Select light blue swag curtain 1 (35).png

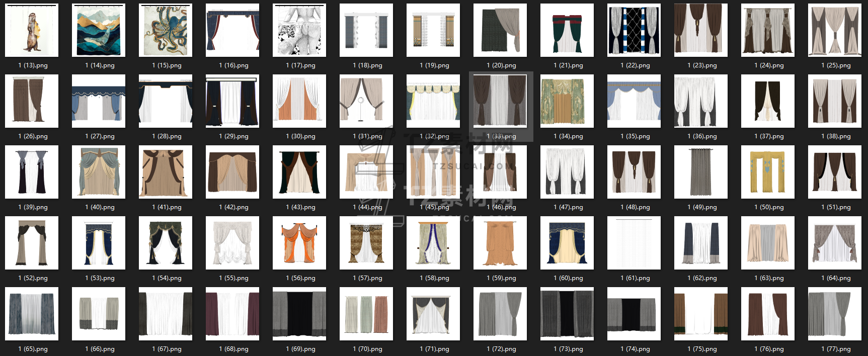pos(634,101)
